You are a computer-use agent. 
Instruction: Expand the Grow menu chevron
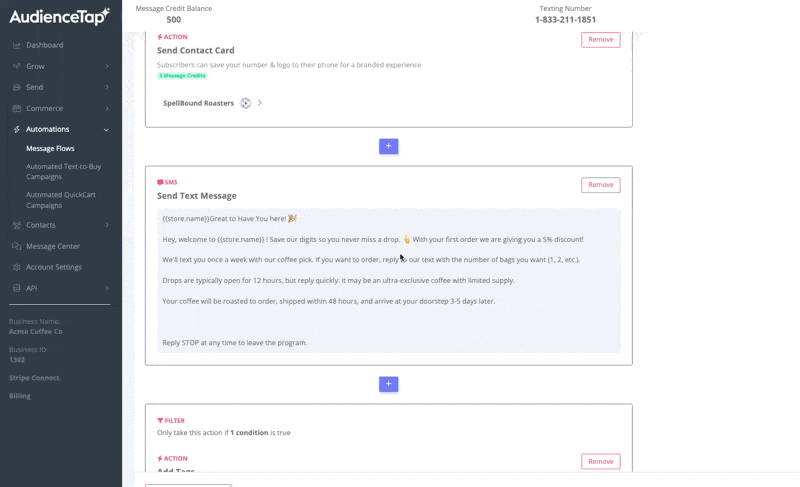point(107,66)
